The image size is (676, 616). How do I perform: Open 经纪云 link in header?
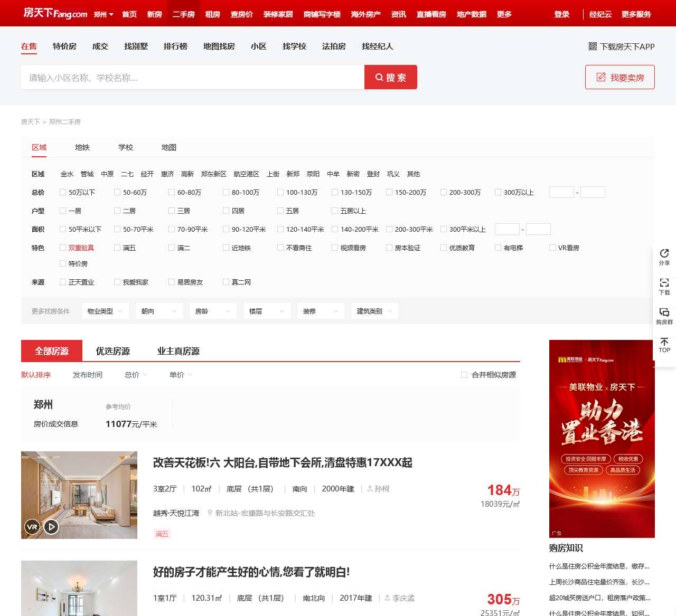coord(600,14)
